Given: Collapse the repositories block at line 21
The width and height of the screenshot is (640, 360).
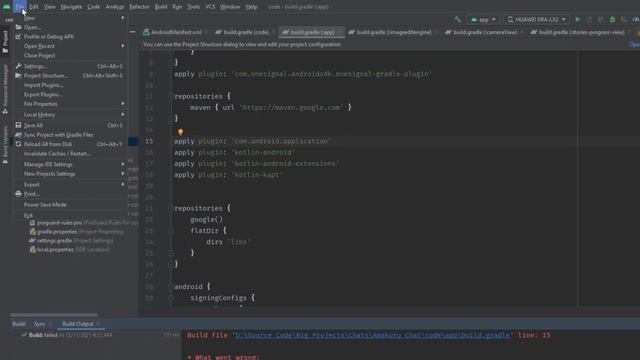Looking at the screenshot, I should pos(171,208).
